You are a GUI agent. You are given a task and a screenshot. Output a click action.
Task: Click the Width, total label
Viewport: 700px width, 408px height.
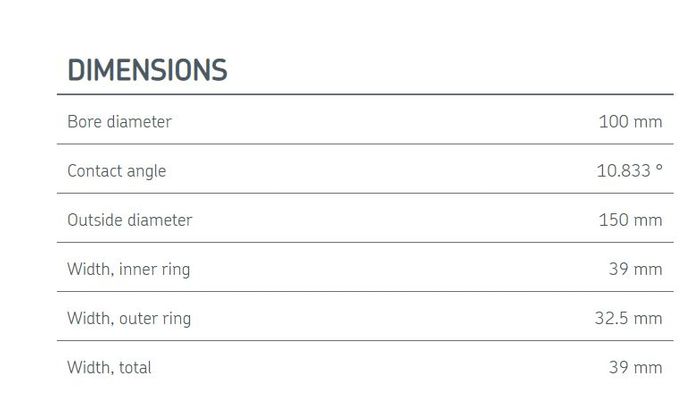click(x=109, y=368)
